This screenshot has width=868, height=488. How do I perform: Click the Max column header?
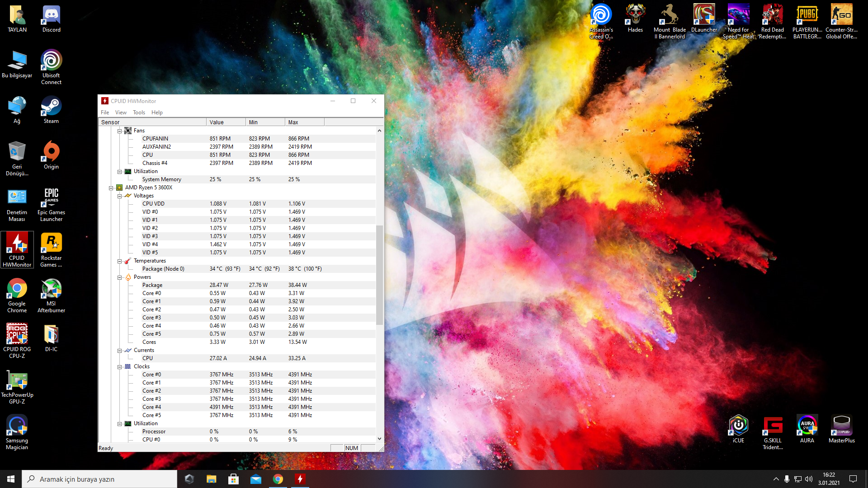click(x=305, y=122)
